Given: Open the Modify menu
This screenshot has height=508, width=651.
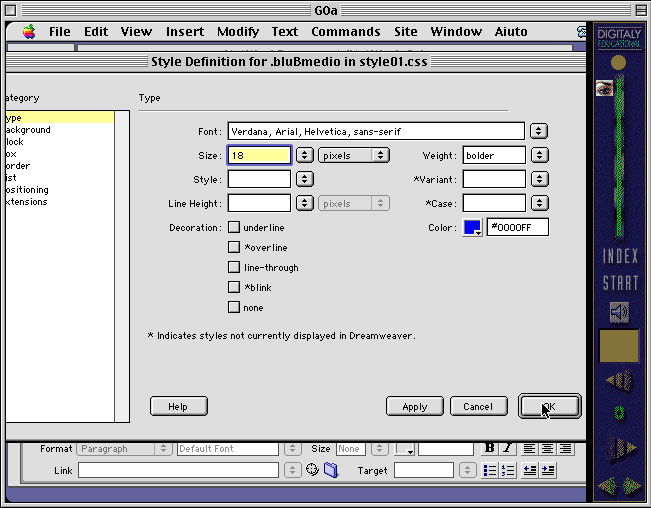Looking at the screenshot, I should pyautogui.click(x=238, y=32).
